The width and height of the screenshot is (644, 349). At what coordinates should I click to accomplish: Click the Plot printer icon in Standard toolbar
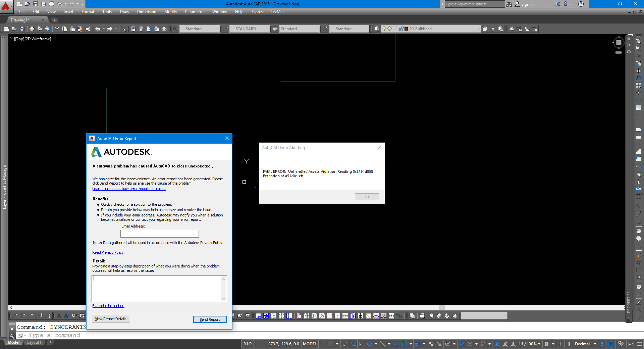[x=32, y=29]
